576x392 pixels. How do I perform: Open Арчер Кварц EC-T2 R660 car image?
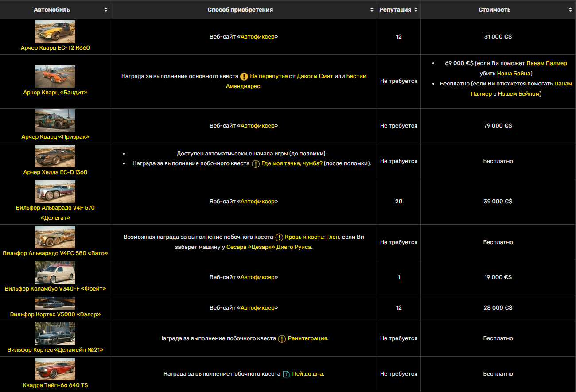55,31
